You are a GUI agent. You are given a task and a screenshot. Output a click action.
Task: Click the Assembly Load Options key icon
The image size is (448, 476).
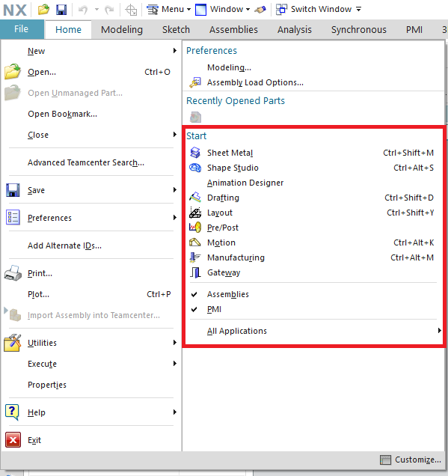pyautogui.click(x=195, y=82)
